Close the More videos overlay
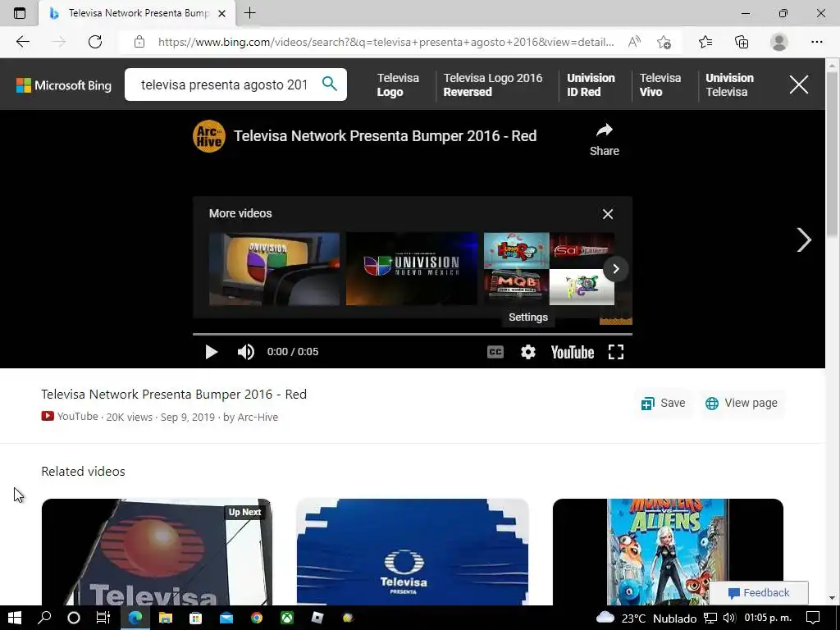 point(608,214)
